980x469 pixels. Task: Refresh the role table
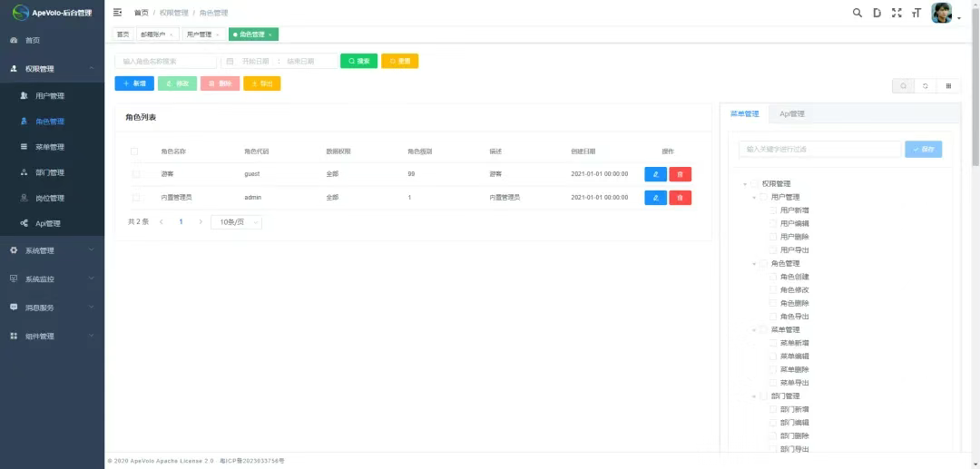pos(926,86)
